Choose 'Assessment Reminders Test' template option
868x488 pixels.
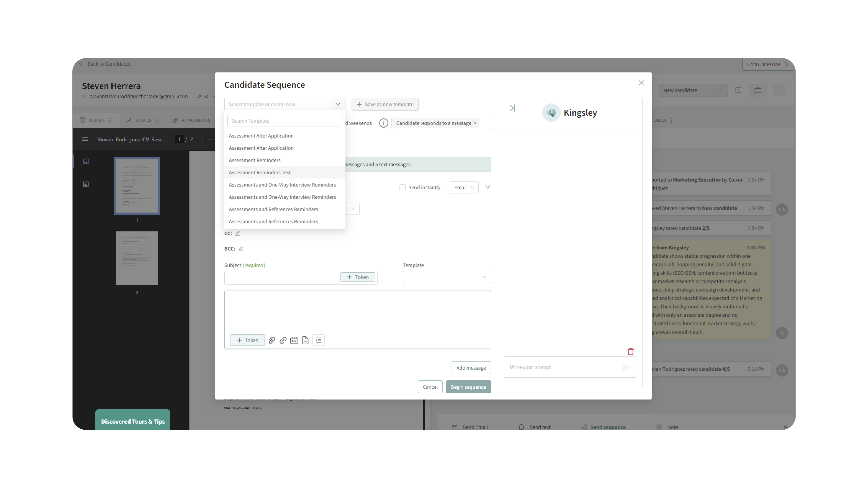(260, 172)
